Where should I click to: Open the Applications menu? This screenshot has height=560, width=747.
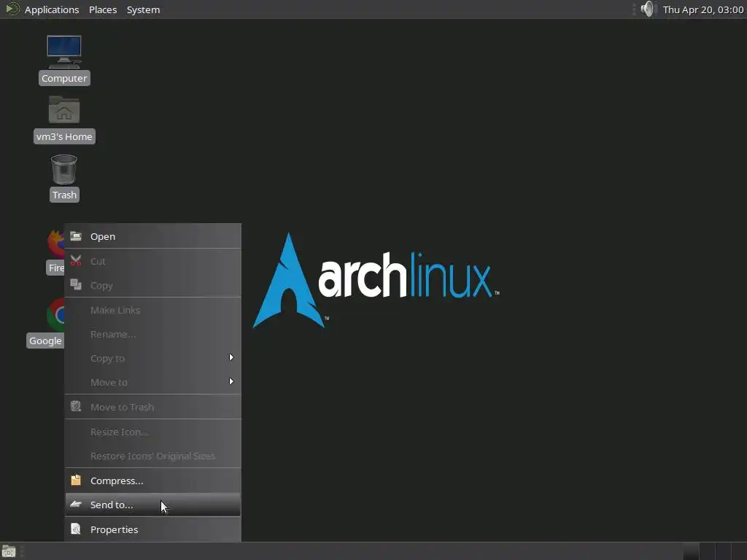(x=52, y=9)
